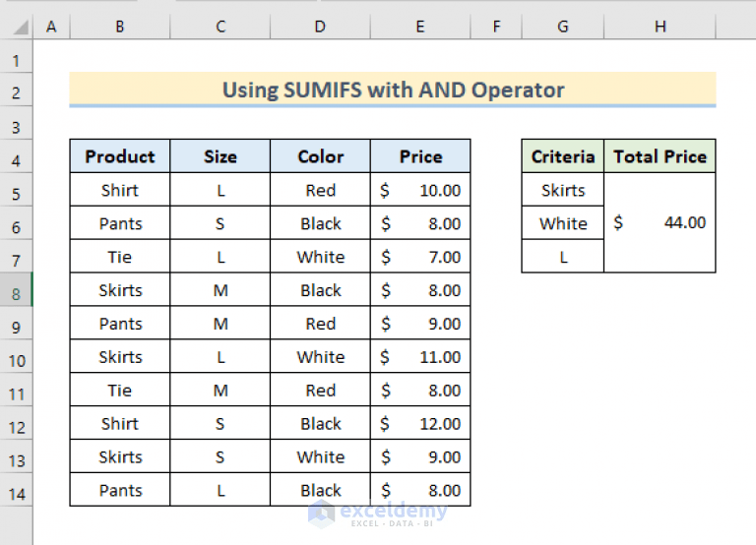The image size is (756, 545).
Task: Select the 'Skirts' product cell in row 8
Action: pos(120,289)
